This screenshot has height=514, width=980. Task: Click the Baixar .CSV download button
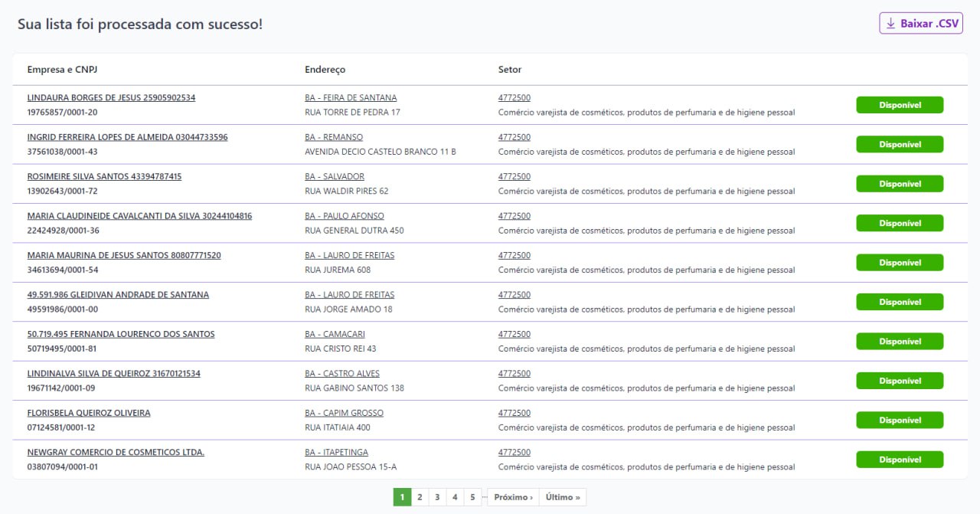(920, 24)
